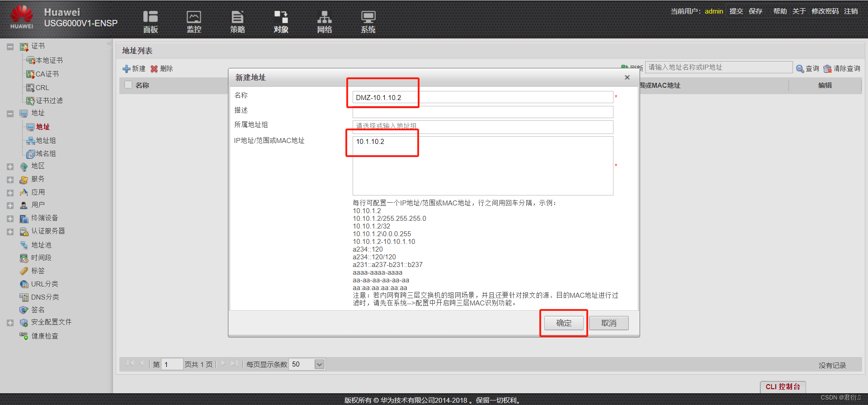Tick the 名称 header select-all checkbox

[x=128, y=85]
